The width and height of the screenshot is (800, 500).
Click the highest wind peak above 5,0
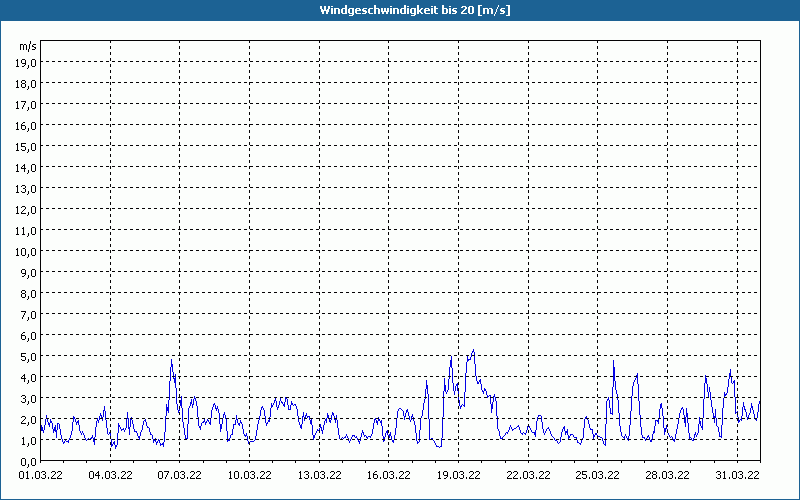(x=473, y=351)
